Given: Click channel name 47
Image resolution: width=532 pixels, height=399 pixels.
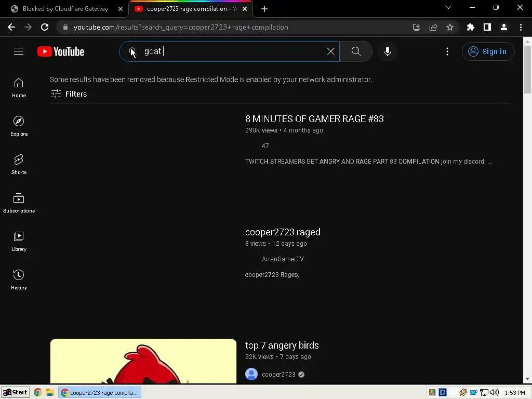Looking at the screenshot, I should (265, 145).
